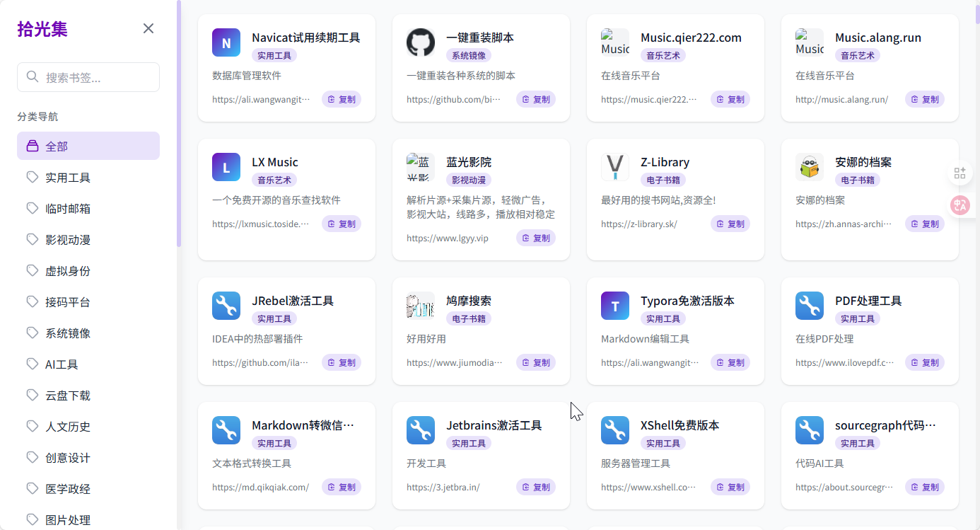This screenshot has width=980, height=530.
Task: Click the LX Music L icon
Action: pyautogui.click(x=226, y=167)
